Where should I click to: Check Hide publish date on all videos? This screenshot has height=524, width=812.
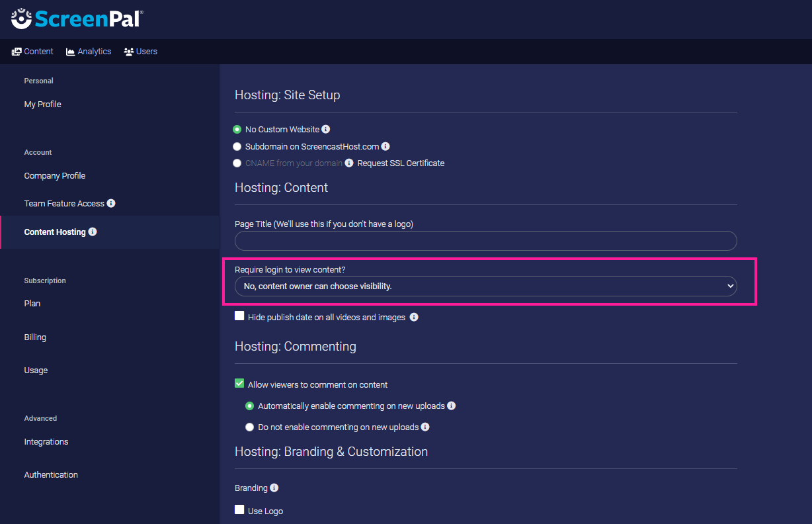pyautogui.click(x=239, y=316)
